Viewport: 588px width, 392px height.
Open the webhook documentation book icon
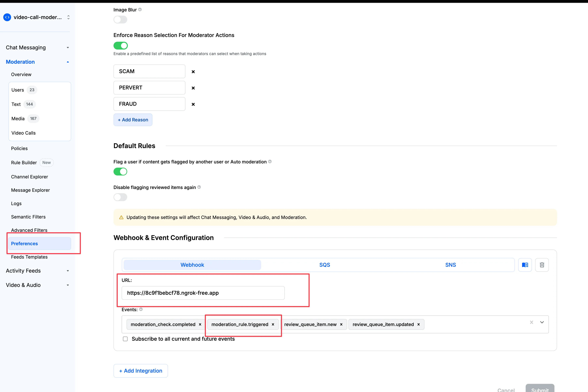(x=525, y=265)
